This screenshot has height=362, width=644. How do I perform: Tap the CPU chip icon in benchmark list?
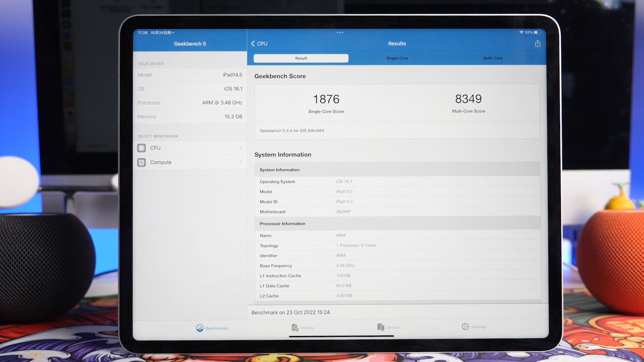pyautogui.click(x=142, y=148)
